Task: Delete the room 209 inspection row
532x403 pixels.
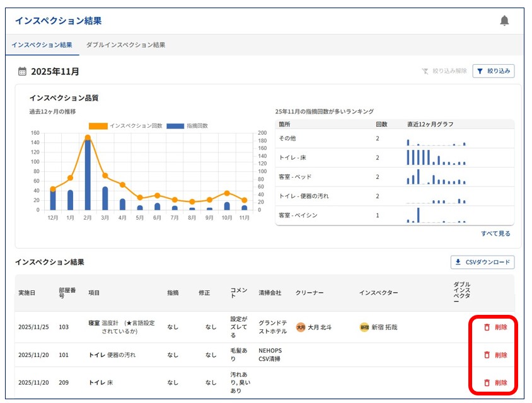Action: [495, 383]
